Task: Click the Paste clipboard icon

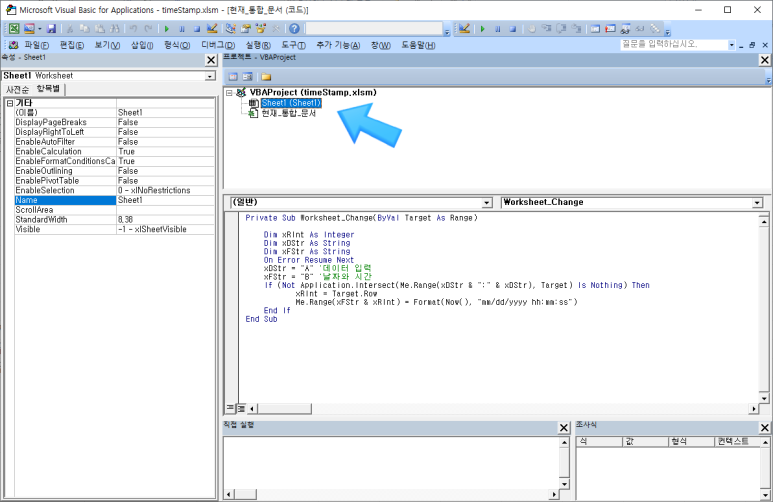Action: [x=100, y=29]
